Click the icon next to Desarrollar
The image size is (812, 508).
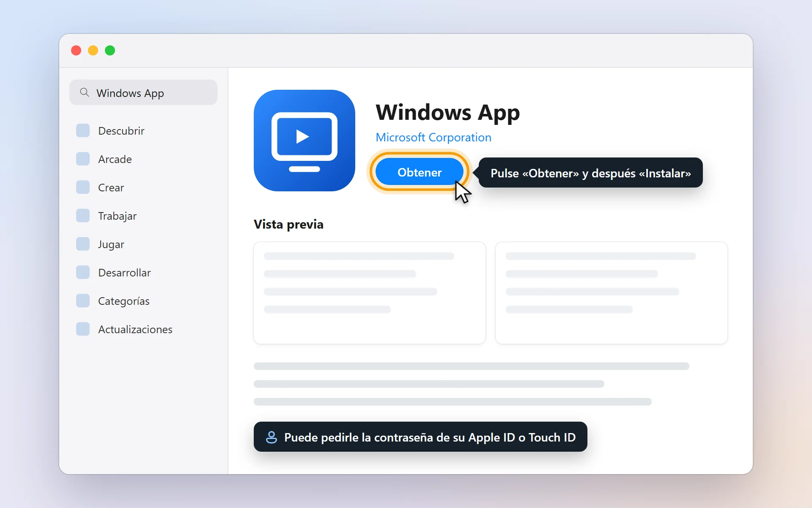coord(83,272)
